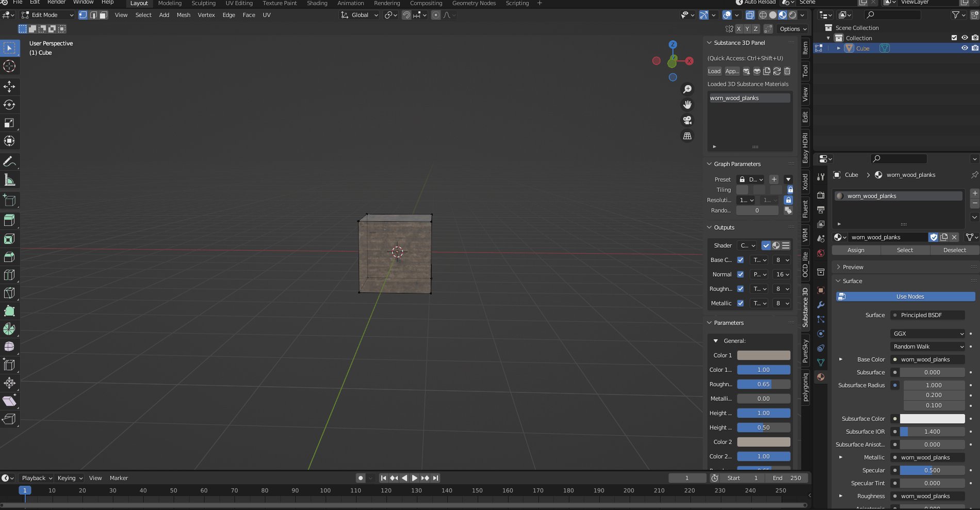The width and height of the screenshot is (980, 510).
Task: Click the Color 1 color swatch
Action: [x=764, y=355]
